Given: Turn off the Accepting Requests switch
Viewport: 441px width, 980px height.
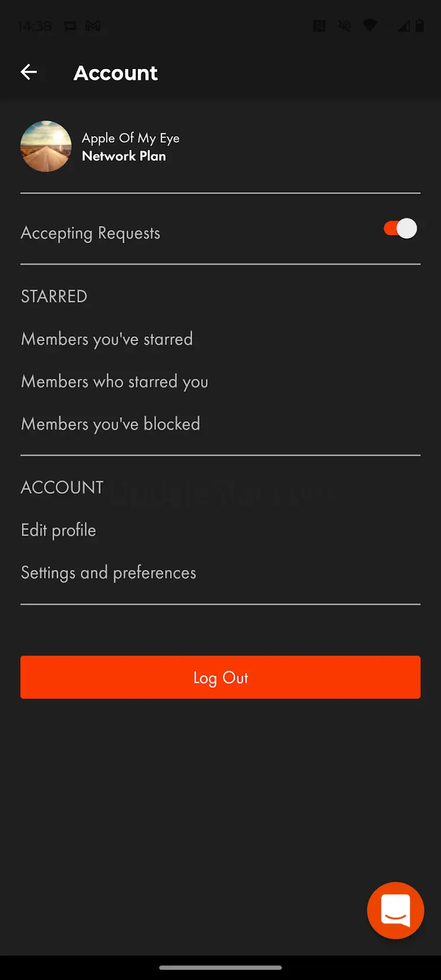Looking at the screenshot, I should pyautogui.click(x=400, y=229).
